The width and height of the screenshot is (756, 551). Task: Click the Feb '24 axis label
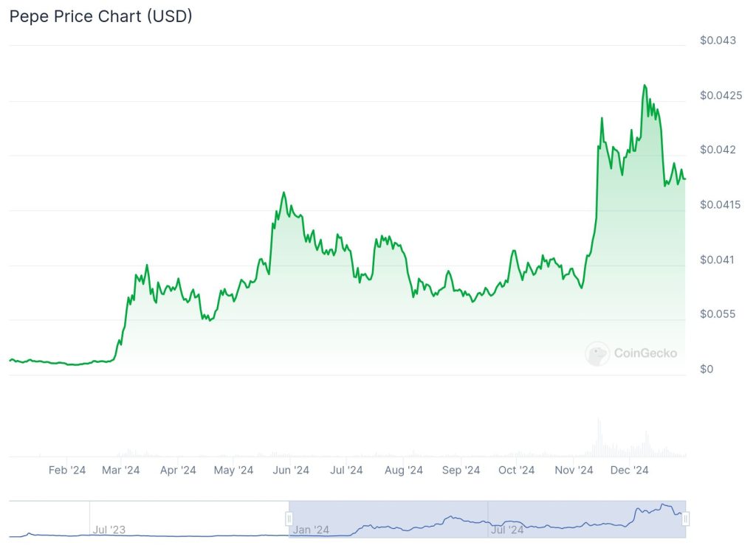[67, 470]
